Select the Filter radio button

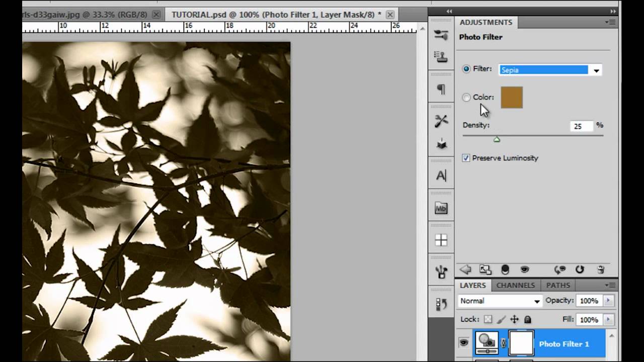[466, 69]
